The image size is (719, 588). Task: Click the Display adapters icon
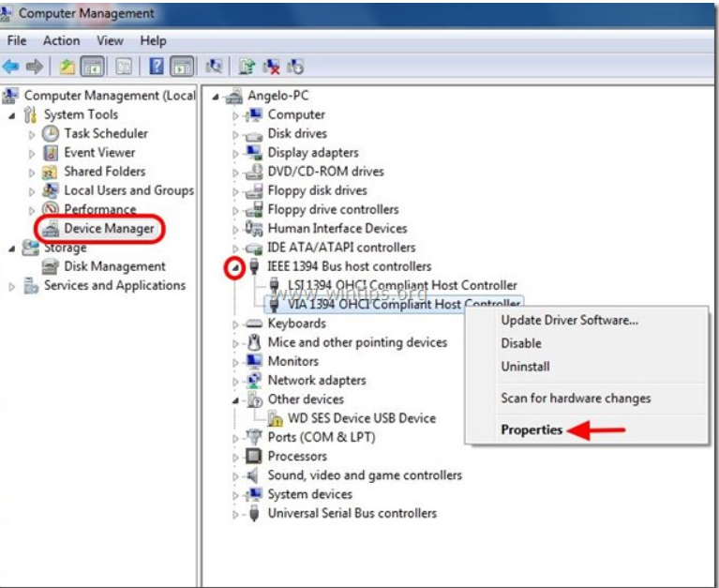[254, 152]
